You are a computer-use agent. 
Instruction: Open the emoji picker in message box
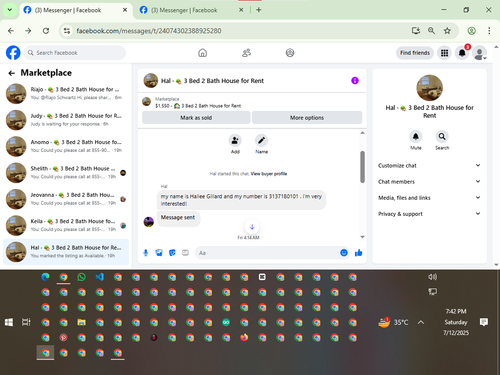[344, 253]
